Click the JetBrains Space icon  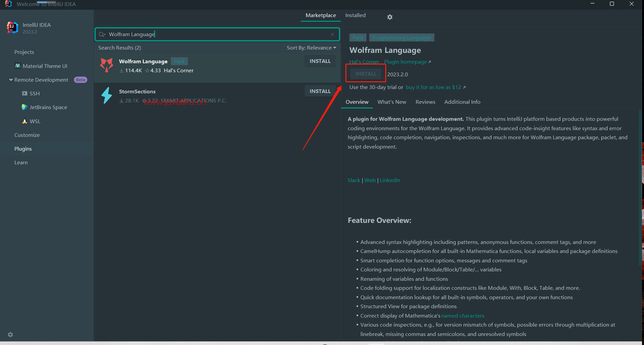pos(24,107)
